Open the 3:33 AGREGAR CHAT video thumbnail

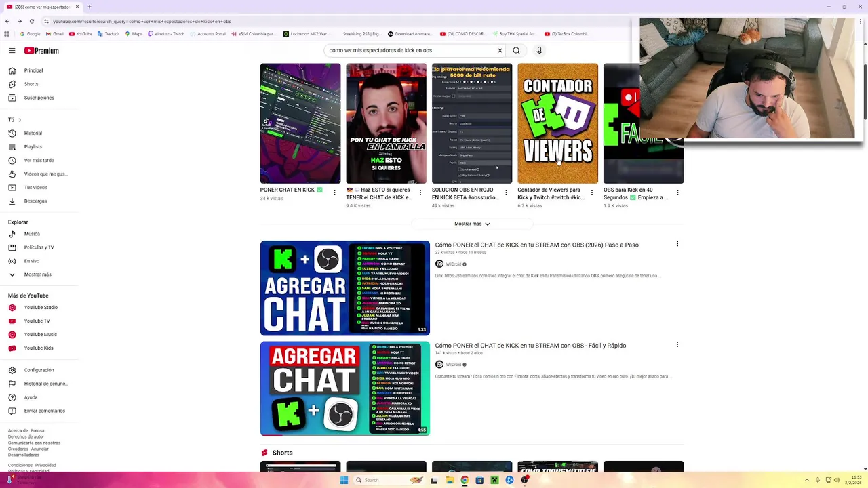pos(345,288)
